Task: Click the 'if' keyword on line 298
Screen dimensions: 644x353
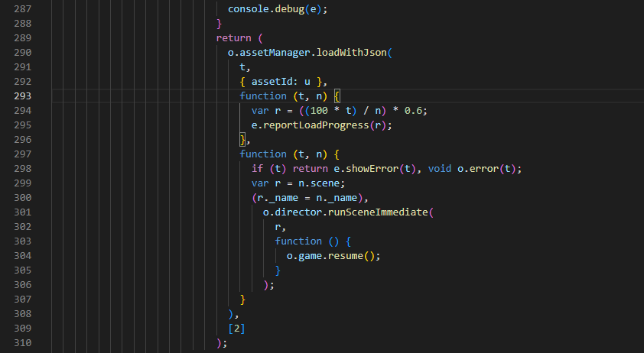Action: [x=258, y=169]
